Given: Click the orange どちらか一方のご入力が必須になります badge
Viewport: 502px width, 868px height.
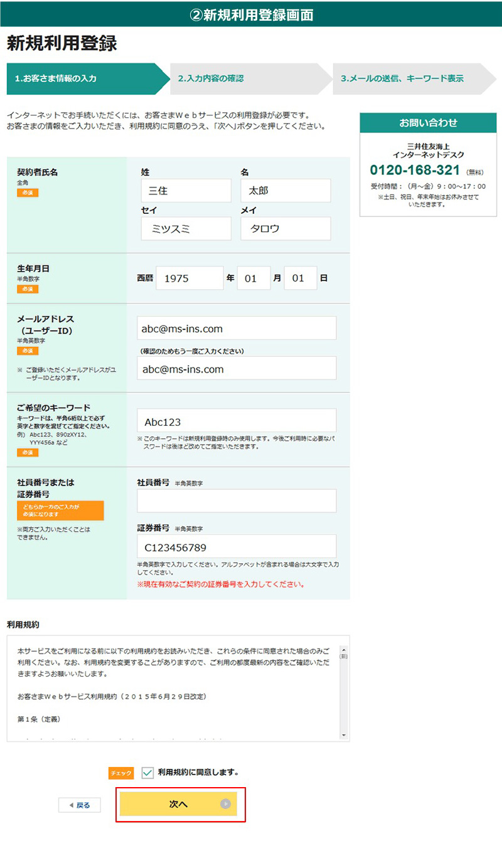Looking at the screenshot, I should tap(60, 511).
